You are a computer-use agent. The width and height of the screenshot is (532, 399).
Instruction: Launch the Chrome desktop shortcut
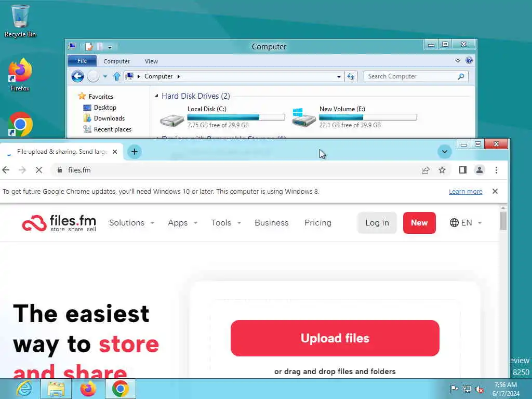[20, 124]
